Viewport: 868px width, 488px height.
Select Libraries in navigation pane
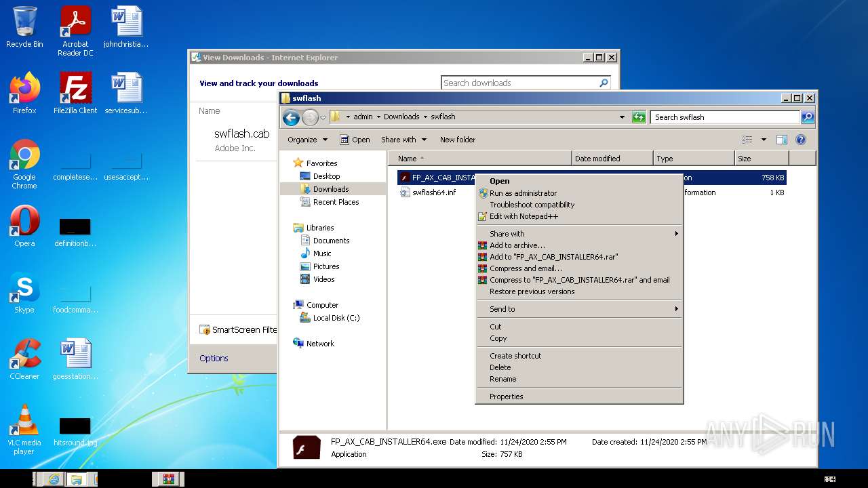click(313, 228)
